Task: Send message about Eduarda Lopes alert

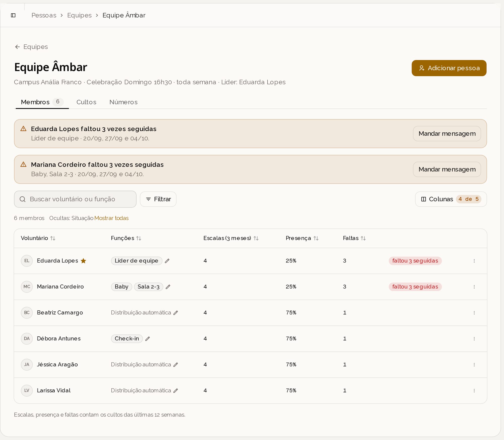Action: [447, 134]
